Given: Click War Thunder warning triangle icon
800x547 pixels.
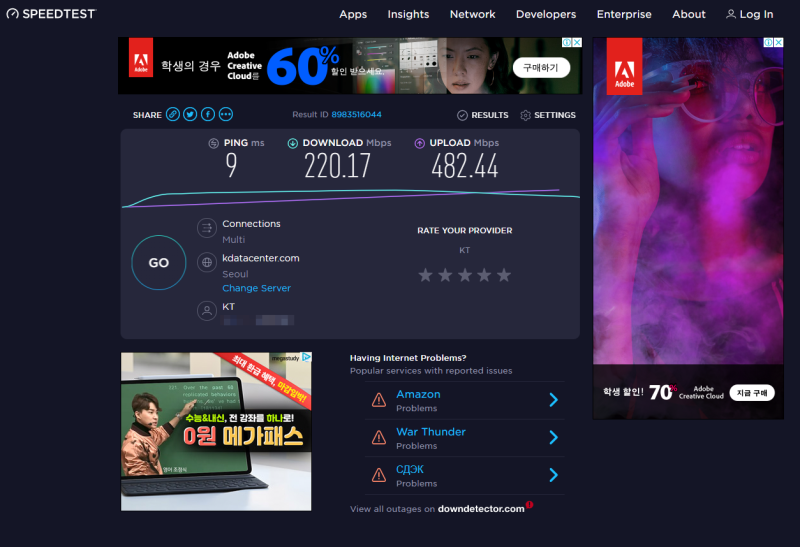Looking at the screenshot, I should [x=379, y=437].
